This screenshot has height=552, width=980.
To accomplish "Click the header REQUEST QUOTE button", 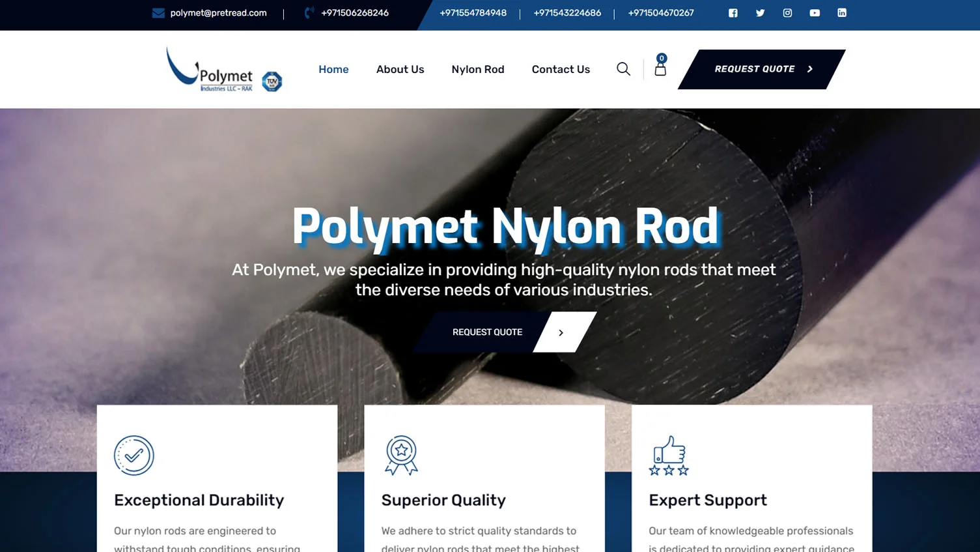I will pyautogui.click(x=762, y=69).
